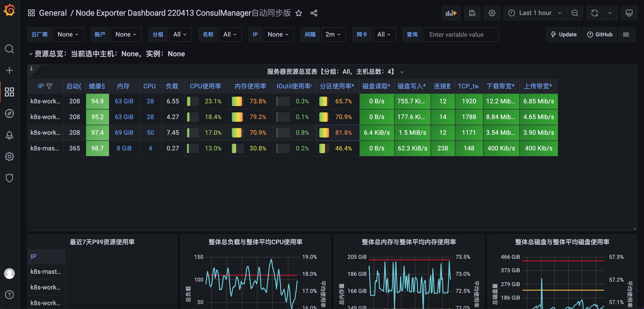The width and height of the screenshot is (644, 309).
Task: Open the refresh interval dropdown arrow
Action: (x=610, y=13)
